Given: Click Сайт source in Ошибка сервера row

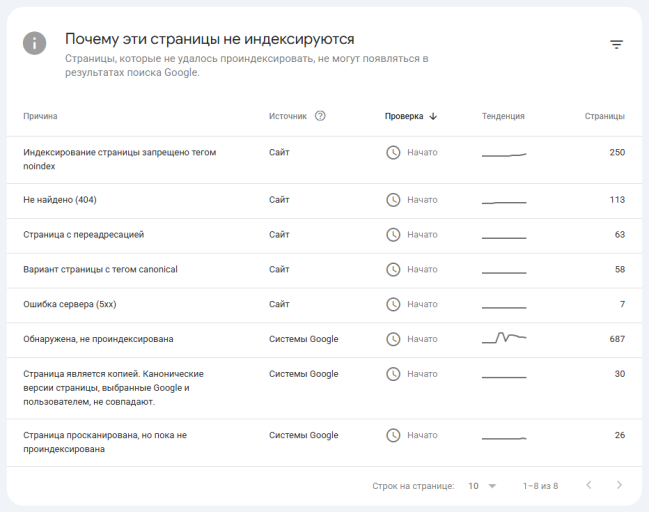Looking at the screenshot, I should [279, 304].
